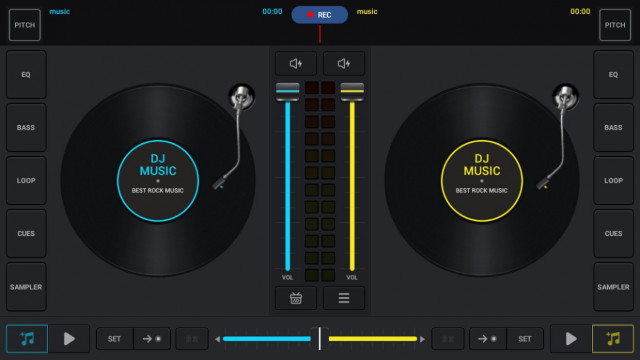Open the left deck PITCH control
640x360 pixels.
click(24, 25)
